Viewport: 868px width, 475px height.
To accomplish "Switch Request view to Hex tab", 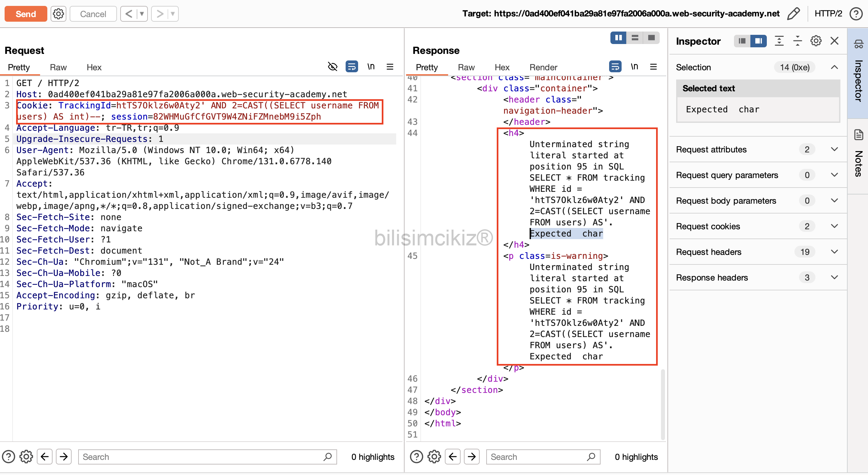I will point(94,67).
